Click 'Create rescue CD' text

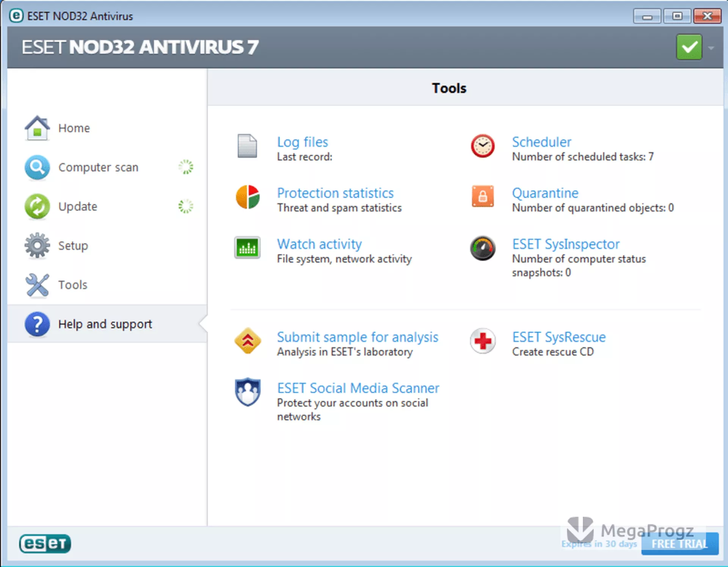[553, 352]
